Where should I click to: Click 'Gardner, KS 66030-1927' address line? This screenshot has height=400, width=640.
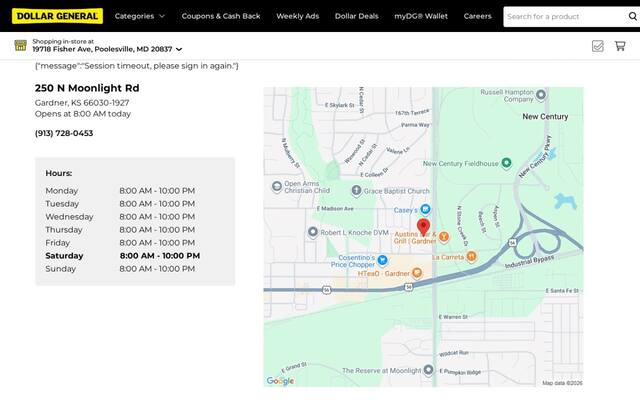[82, 103]
